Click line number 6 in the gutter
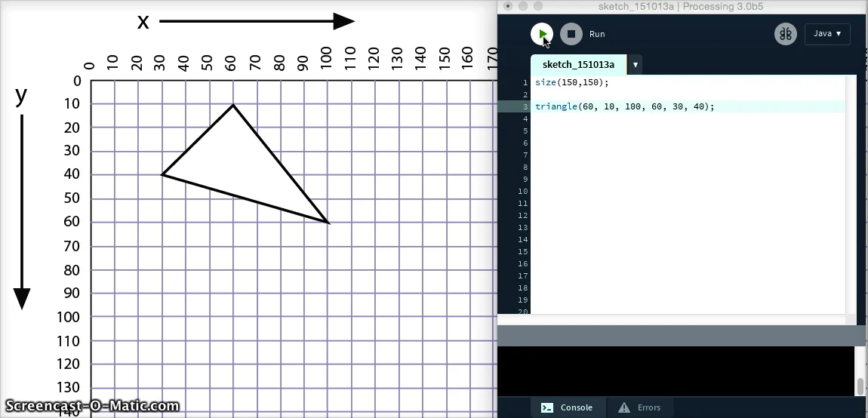The width and height of the screenshot is (868, 418). click(525, 143)
